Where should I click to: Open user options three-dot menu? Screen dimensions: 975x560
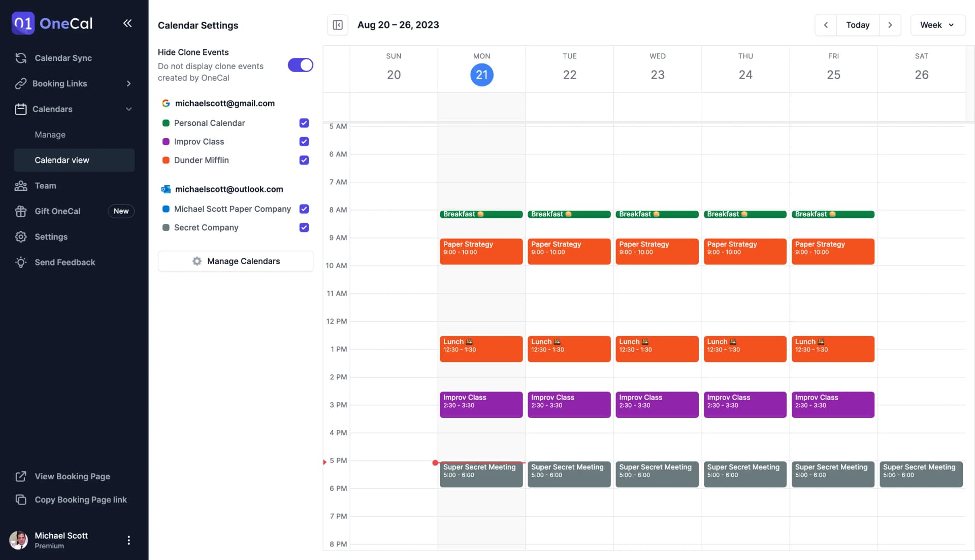click(x=128, y=540)
